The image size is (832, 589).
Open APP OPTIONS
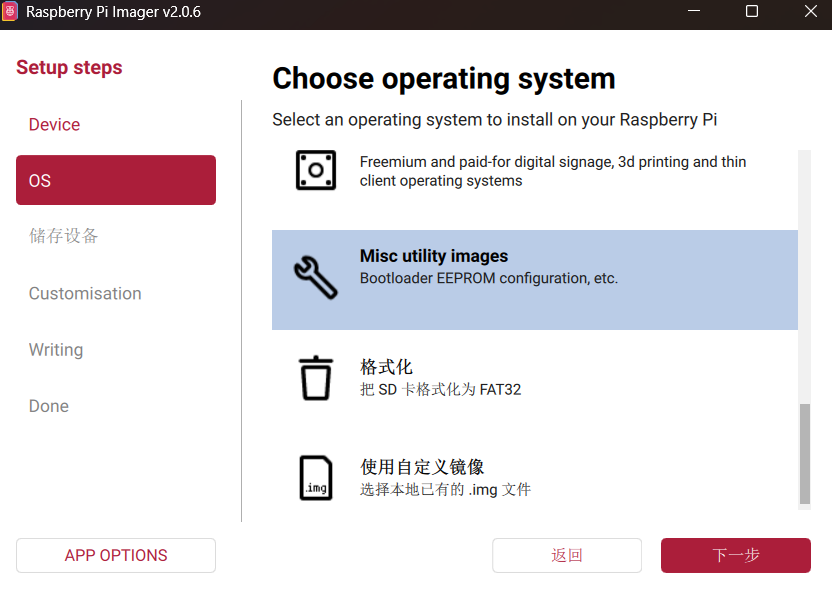(x=115, y=555)
